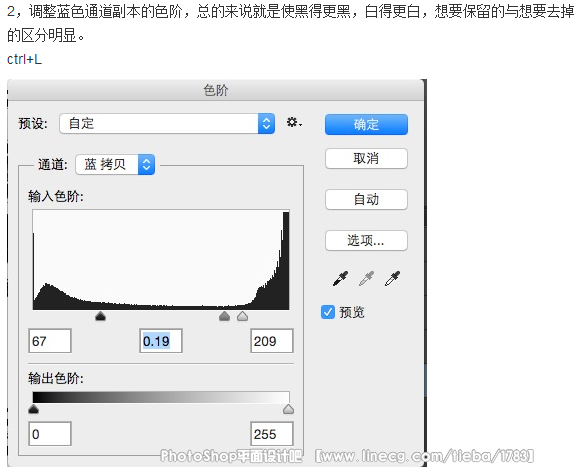Click the input highlight field showing 209

[272, 340]
